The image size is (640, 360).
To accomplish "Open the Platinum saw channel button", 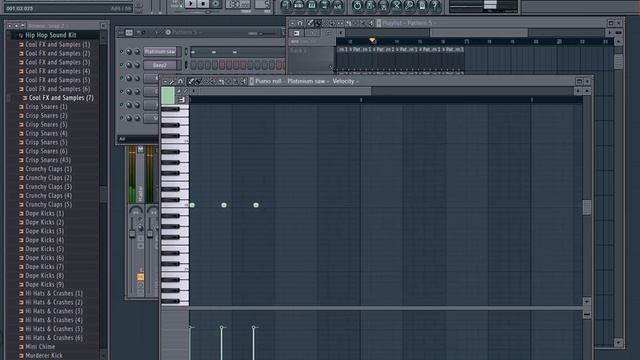I will pyautogui.click(x=160, y=52).
